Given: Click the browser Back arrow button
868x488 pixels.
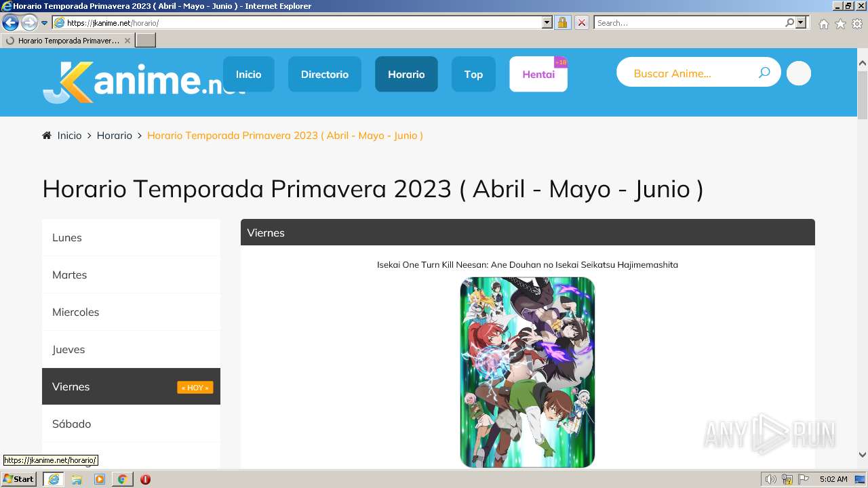Looking at the screenshot, I should [x=10, y=23].
